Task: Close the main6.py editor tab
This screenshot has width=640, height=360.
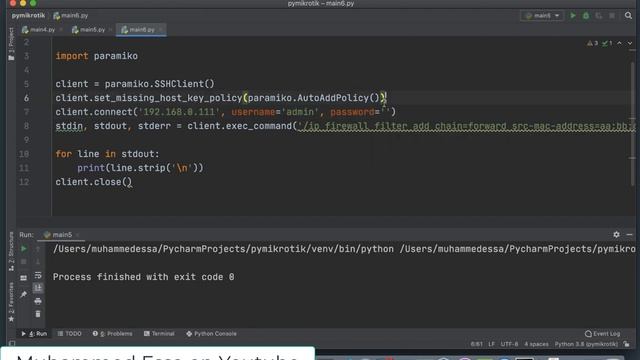Action: pyautogui.click(x=160, y=30)
